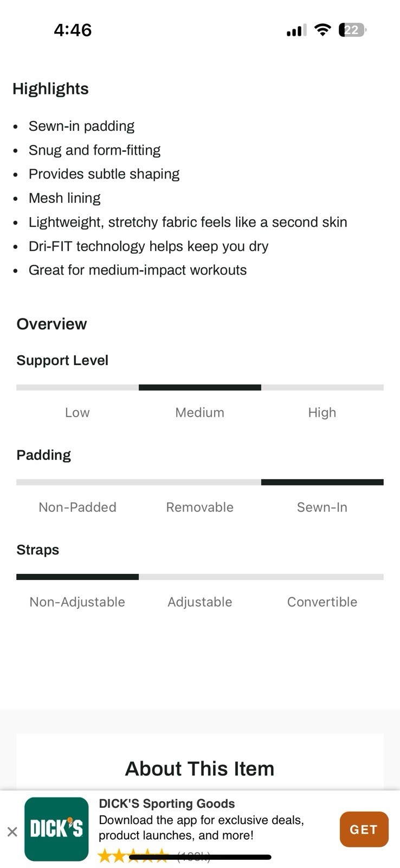The height and width of the screenshot is (868, 400).
Task: Dismiss the DICK'S app banner with X
Action: tap(12, 831)
